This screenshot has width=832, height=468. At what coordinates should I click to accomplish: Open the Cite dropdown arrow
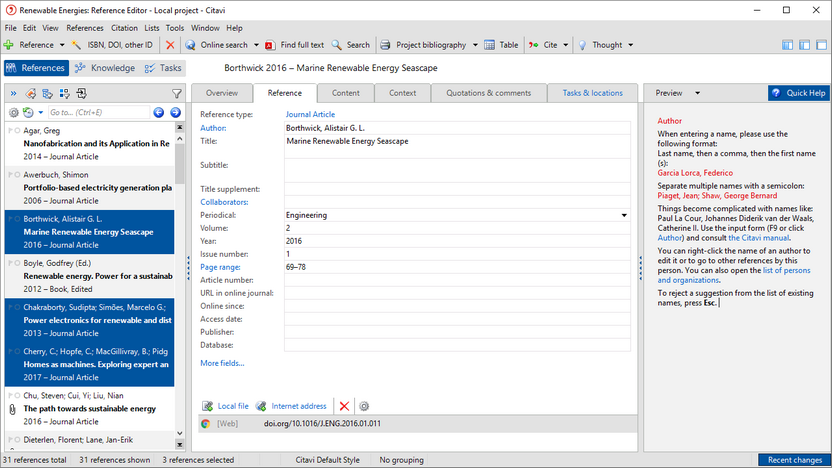[566, 45]
